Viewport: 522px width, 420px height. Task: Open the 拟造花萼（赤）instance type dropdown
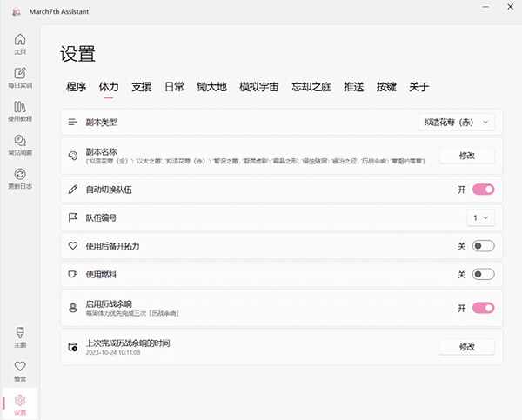[x=456, y=123]
